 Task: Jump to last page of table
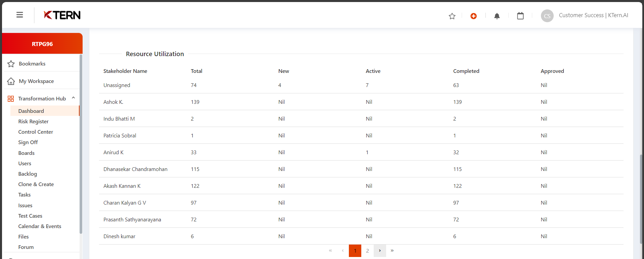pos(392,251)
